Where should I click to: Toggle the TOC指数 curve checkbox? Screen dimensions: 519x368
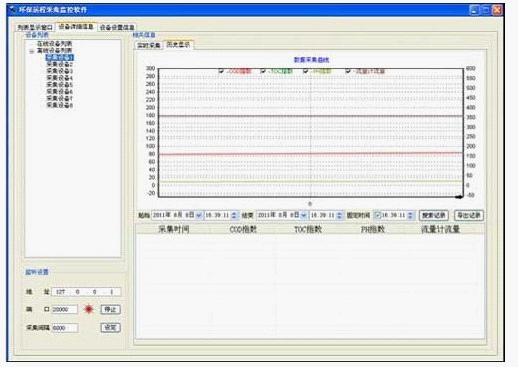(263, 71)
